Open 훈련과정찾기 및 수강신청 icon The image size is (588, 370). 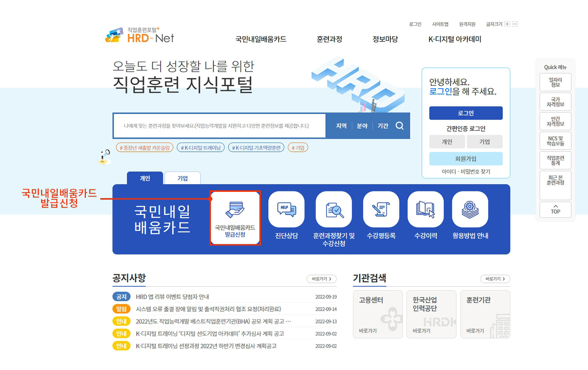coord(334,209)
